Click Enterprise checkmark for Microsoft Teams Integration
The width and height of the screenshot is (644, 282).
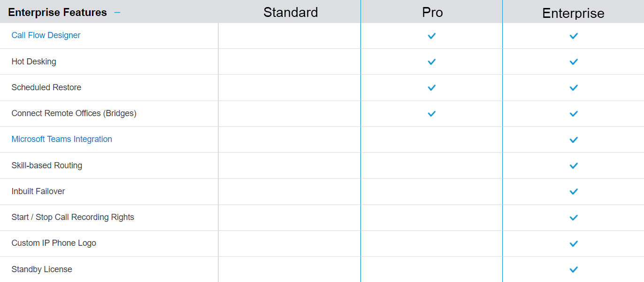[x=573, y=140]
